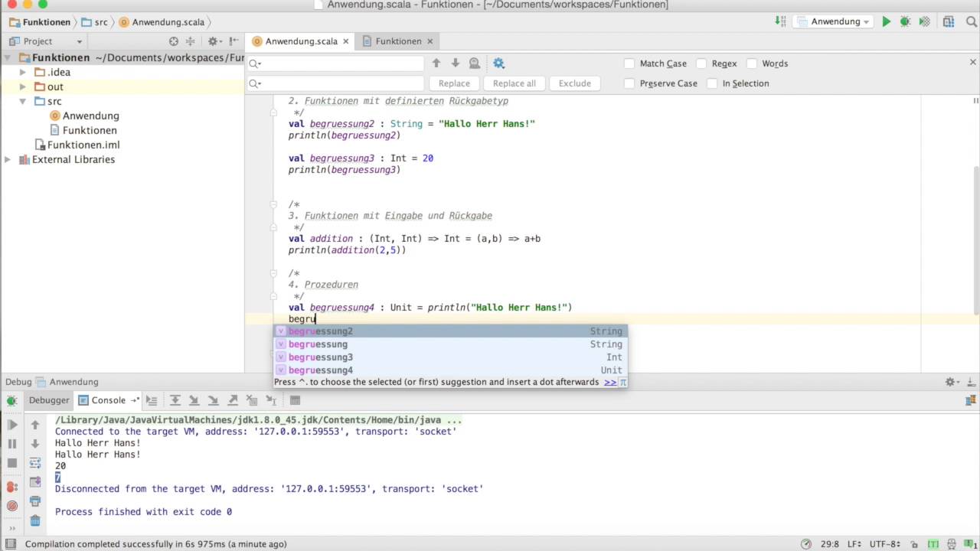980x551 pixels.
Task: Click the Find All Usages icon in find bar
Action: pos(474,64)
